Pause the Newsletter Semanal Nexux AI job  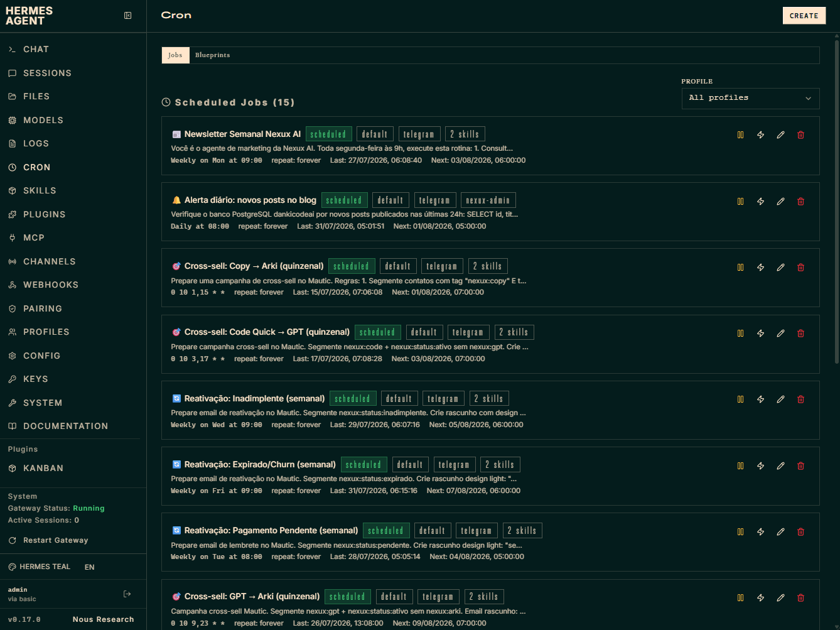point(741,135)
